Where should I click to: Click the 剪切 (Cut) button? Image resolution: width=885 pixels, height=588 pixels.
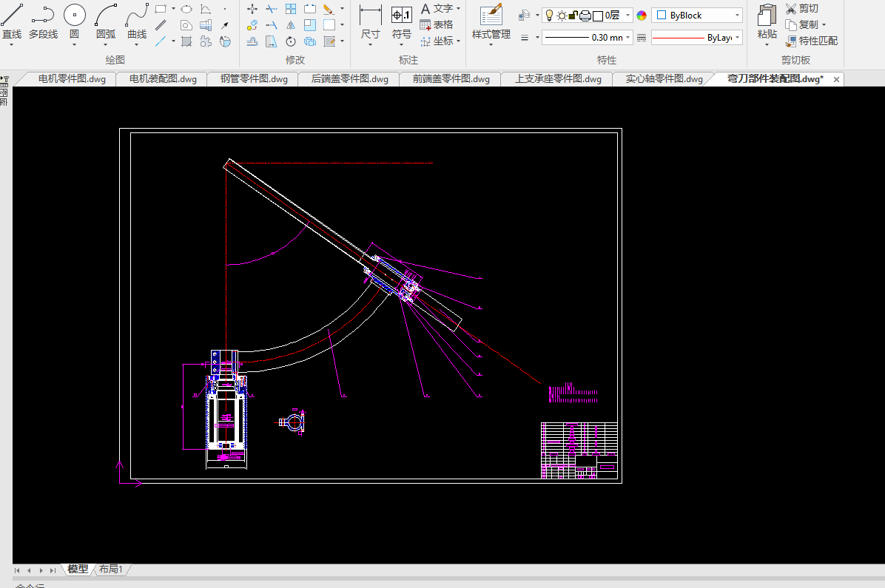coord(802,8)
